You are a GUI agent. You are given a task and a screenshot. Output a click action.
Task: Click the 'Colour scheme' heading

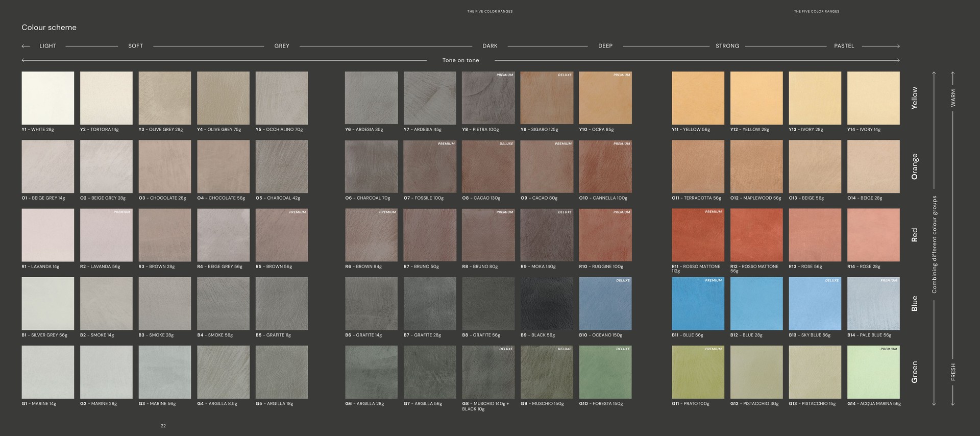49,28
